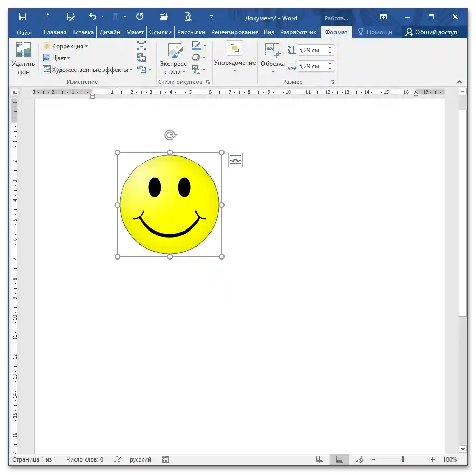The image size is (476, 474).
Task: Click the proofing book icon in status bar
Action: pos(117,459)
